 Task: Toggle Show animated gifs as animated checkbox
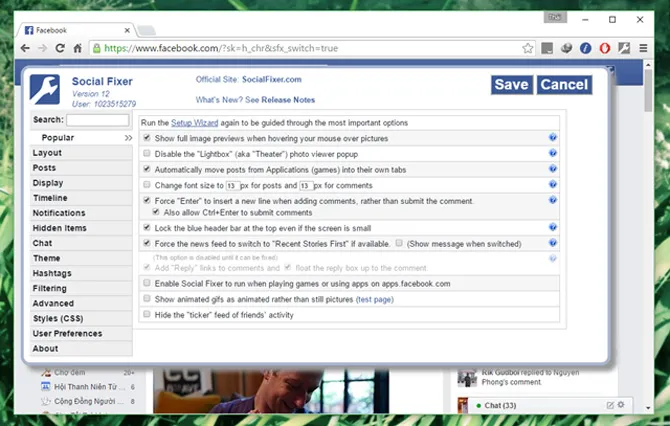(147, 298)
